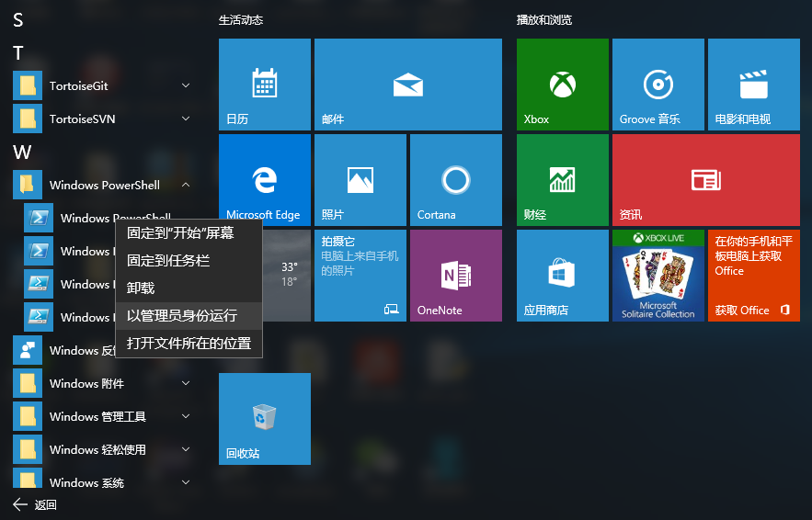Click the TortoiseSVN folder icon
Image resolution: width=812 pixels, height=520 pixels.
(x=28, y=119)
